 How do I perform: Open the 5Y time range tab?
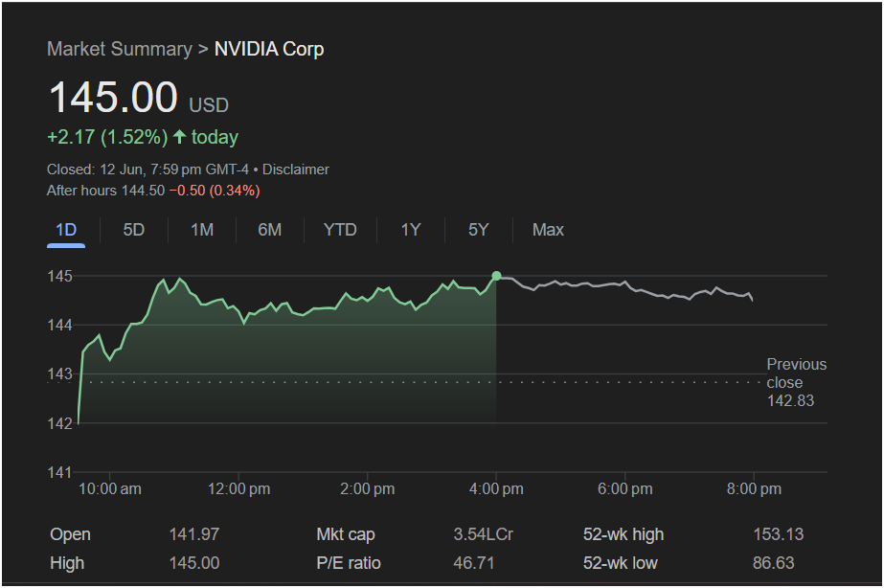(479, 230)
